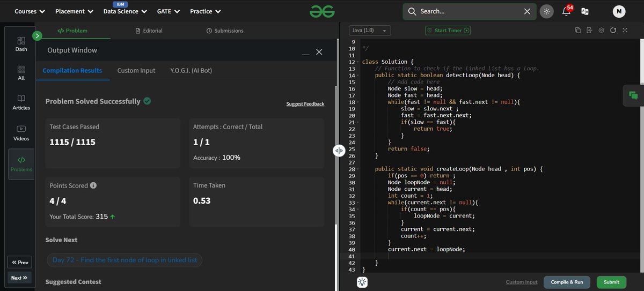644x291 pixels.
Task: Fold detectLoop method at line 14
Action: [x=358, y=76]
